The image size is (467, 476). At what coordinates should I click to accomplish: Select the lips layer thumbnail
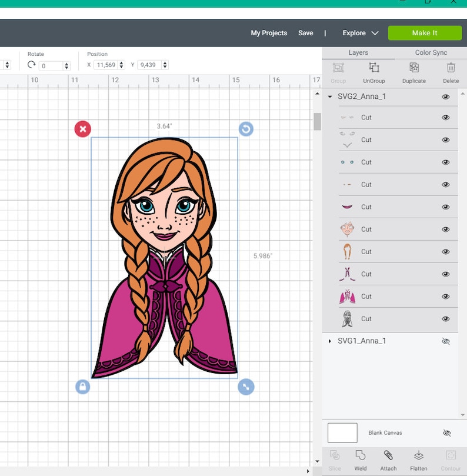[347, 207]
